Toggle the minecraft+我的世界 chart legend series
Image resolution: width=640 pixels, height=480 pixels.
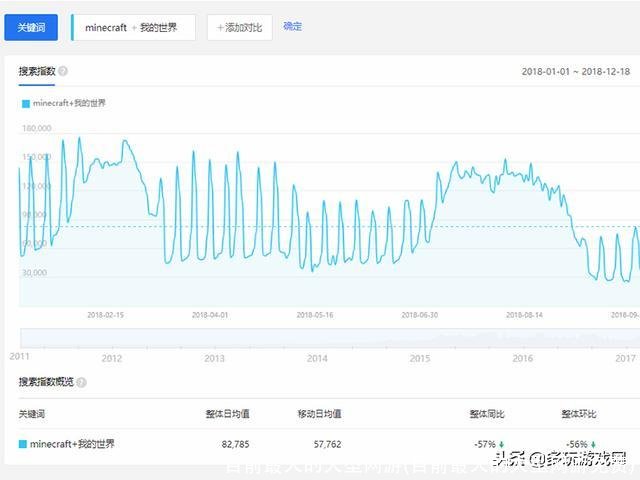pos(65,103)
